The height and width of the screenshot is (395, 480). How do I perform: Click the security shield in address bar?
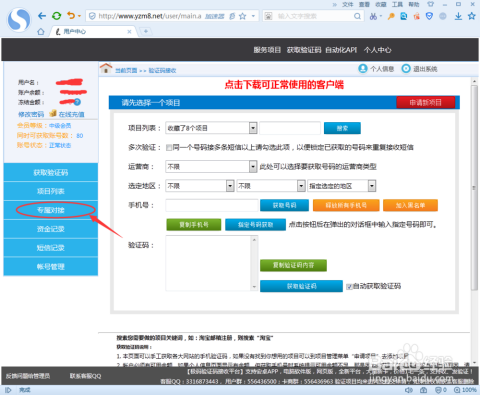click(x=92, y=16)
